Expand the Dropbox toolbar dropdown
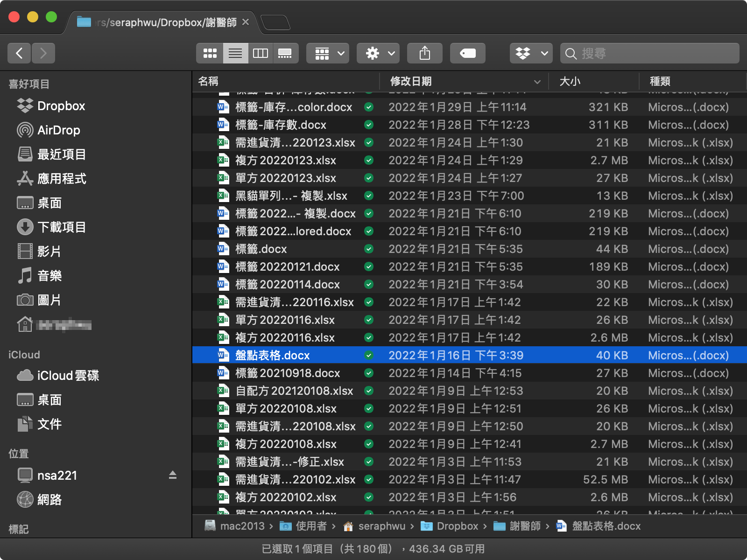The image size is (747, 560). coord(531,53)
